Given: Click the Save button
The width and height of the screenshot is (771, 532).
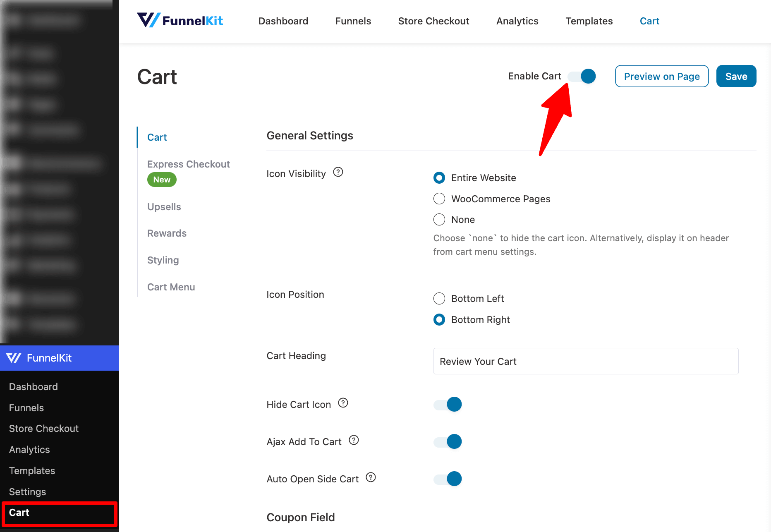Looking at the screenshot, I should pos(736,76).
